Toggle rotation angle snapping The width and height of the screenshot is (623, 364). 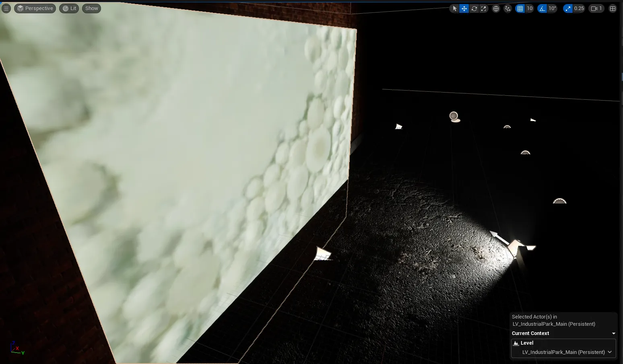point(543,8)
